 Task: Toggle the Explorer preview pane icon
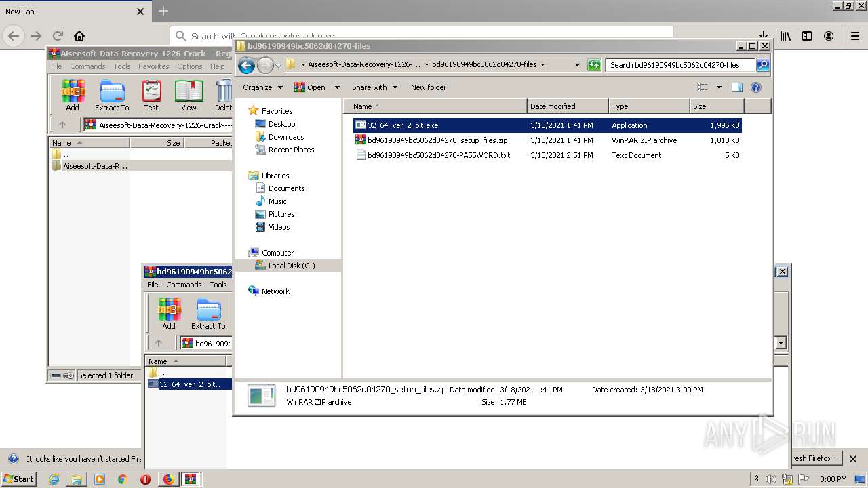click(x=737, y=87)
